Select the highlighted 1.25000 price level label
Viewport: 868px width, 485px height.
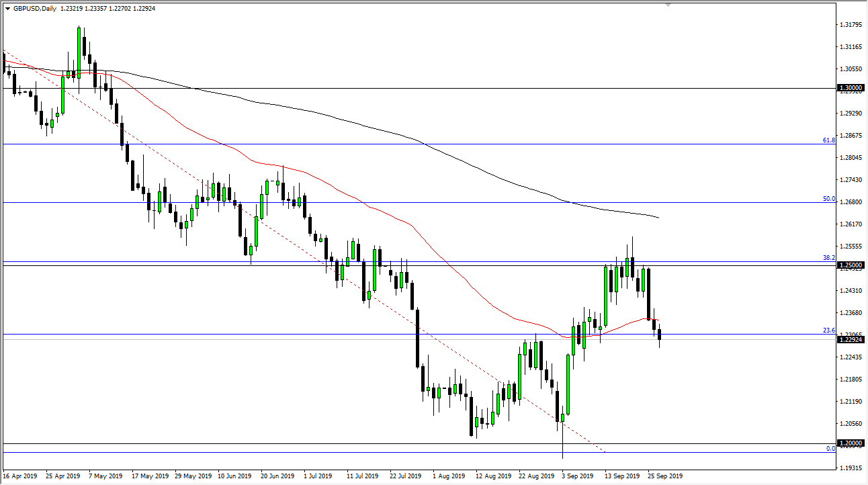(x=850, y=265)
